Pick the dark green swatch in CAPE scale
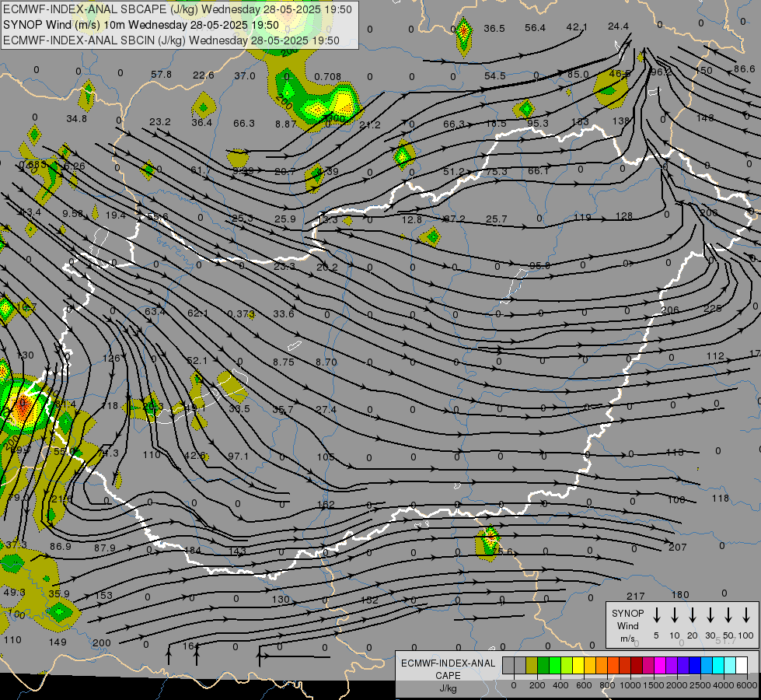Image resolution: width=761 pixels, height=700 pixels. (x=543, y=665)
